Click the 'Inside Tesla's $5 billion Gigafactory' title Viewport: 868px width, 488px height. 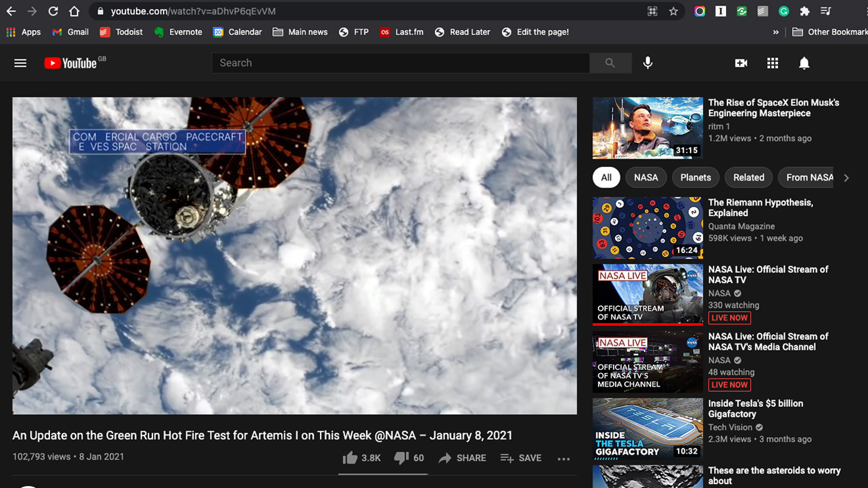[756, 409]
